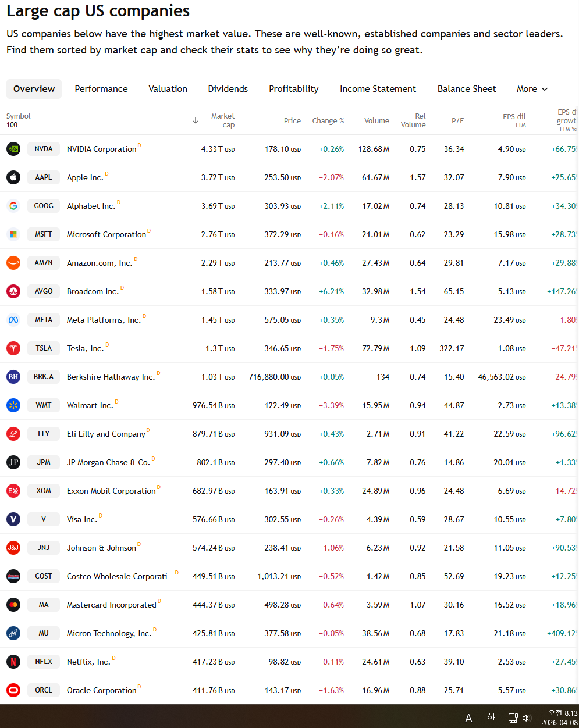
Task: Click the Oracle logo icon
Action: 13,690
